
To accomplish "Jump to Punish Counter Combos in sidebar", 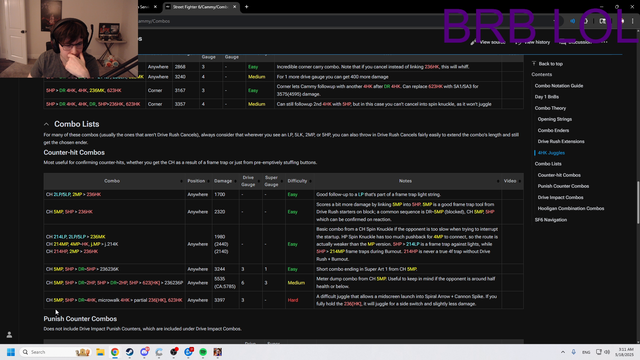I will pyautogui.click(x=563, y=186).
